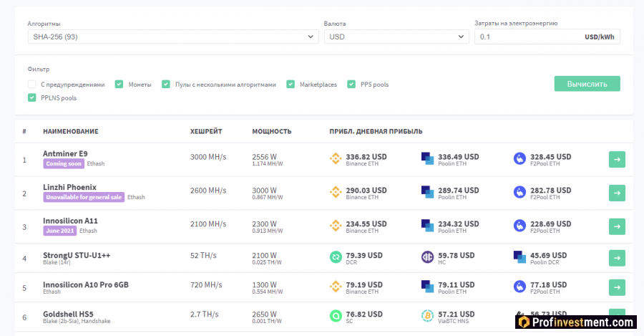644x336 pixels.
Task: Click F2Pool icon in Linzhi Phoenix row
Action: 519,192
